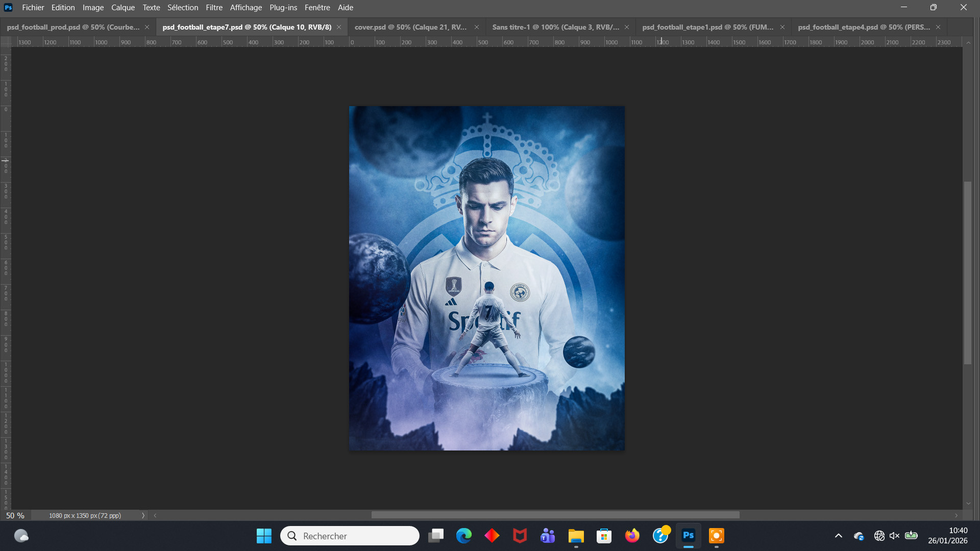Open Firefox from taskbar
Viewport: 980px width, 551px height.
(632, 536)
